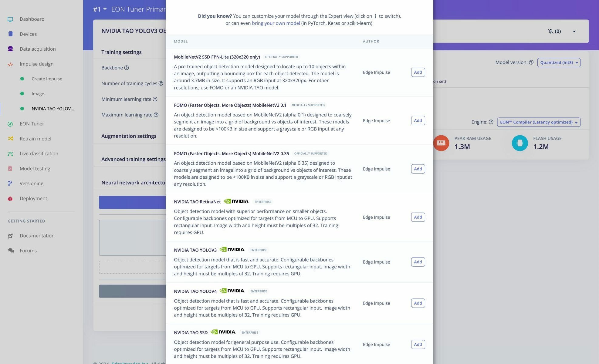
Task: Add the NVIDIA TAO YOLOV4 model
Action: (418, 303)
